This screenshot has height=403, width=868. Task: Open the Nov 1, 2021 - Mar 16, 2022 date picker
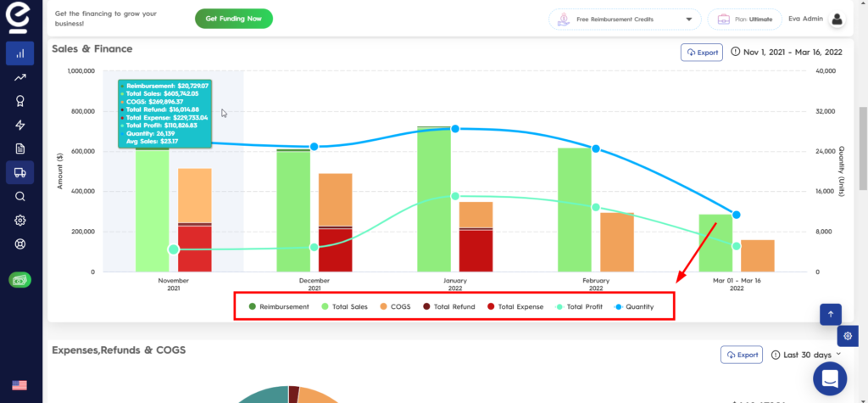click(793, 52)
